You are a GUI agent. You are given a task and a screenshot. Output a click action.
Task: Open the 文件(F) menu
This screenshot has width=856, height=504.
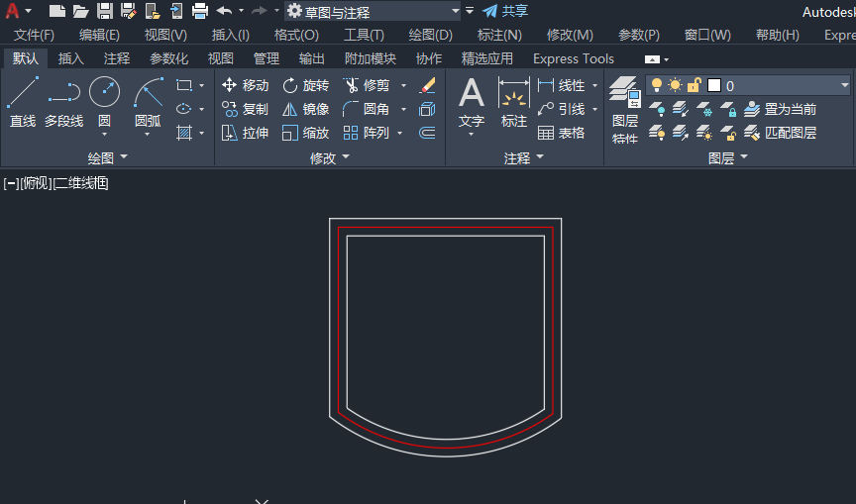[34, 35]
